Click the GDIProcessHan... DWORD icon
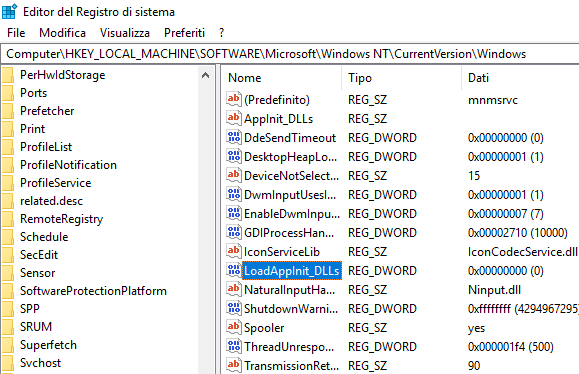 pyautogui.click(x=234, y=232)
